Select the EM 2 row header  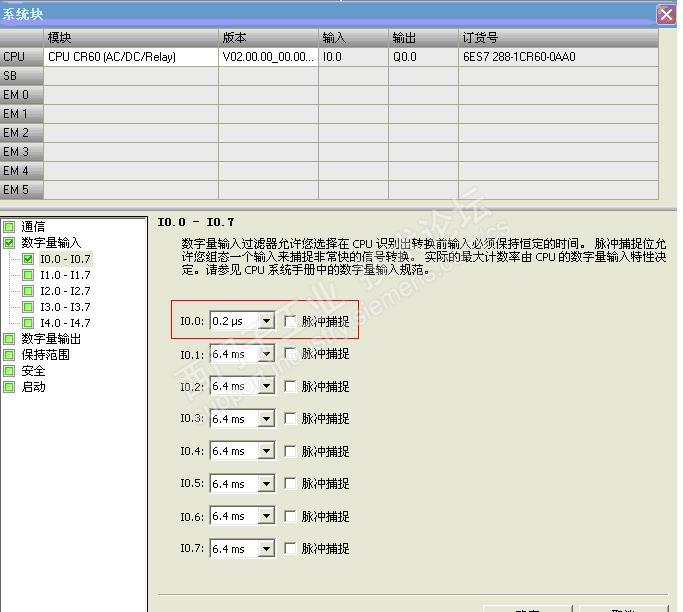coord(21,133)
